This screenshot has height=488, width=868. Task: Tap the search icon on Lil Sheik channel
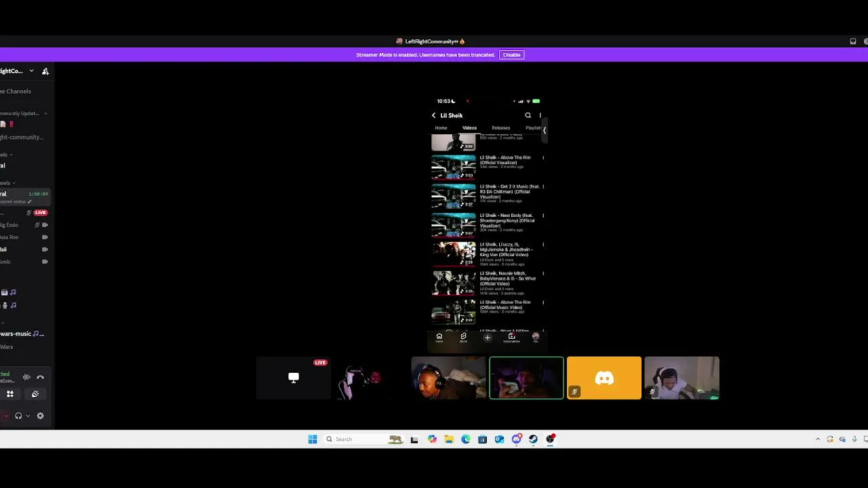point(528,116)
